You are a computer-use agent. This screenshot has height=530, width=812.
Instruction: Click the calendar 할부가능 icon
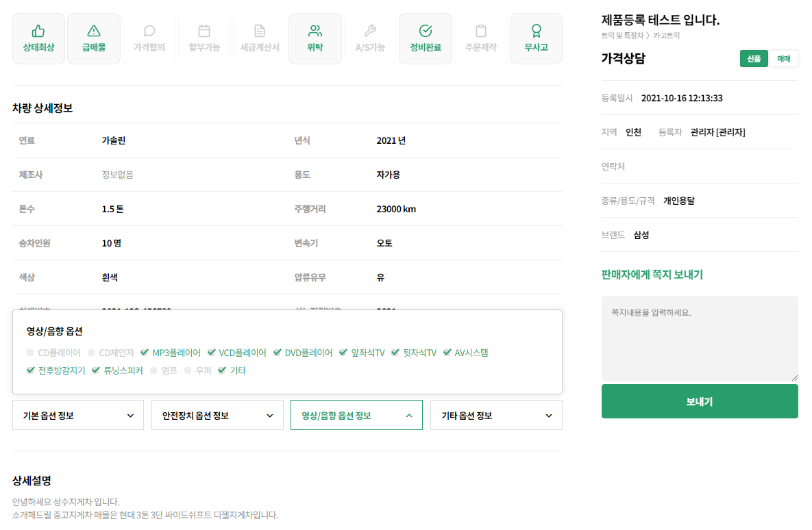coord(204,31)
